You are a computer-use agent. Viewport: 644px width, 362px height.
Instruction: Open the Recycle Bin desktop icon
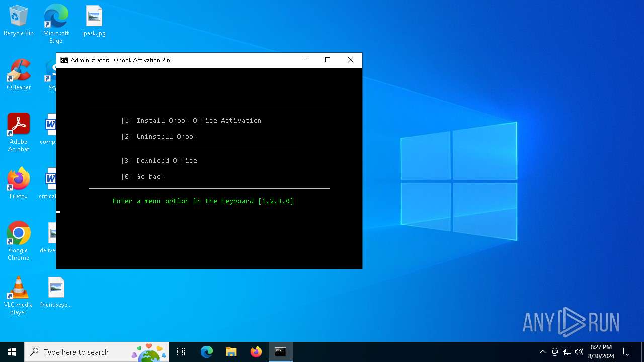click(x=19, y=21)
